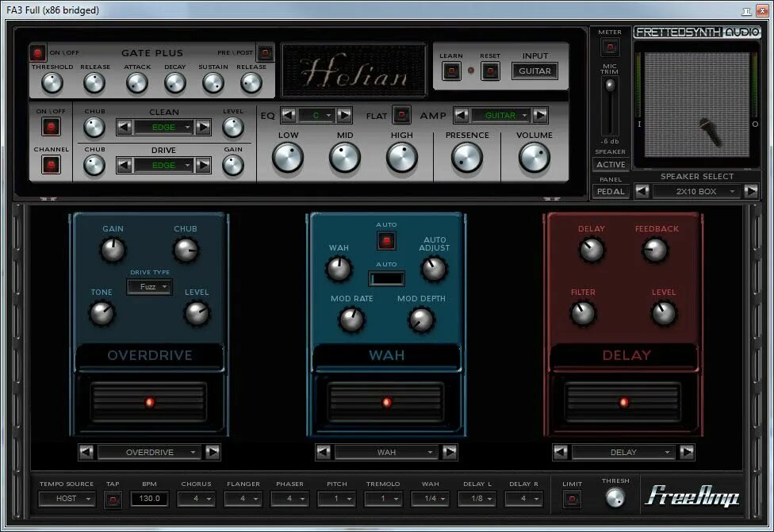Click the Wah MOD RATE knob

coord(351,320)
